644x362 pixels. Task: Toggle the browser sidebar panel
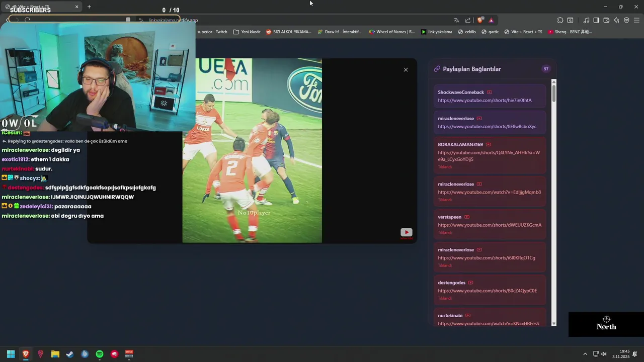(596, 20)
